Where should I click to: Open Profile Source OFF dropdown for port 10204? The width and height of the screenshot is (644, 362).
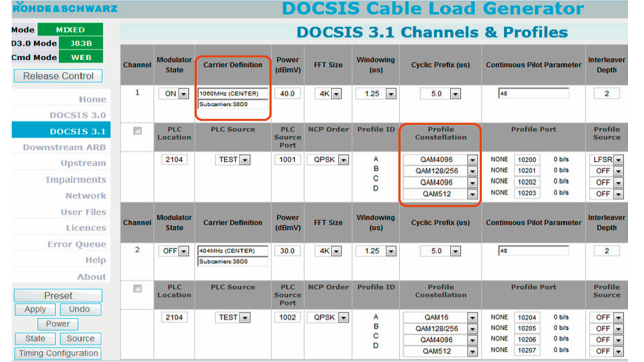[x=606, y=318]
